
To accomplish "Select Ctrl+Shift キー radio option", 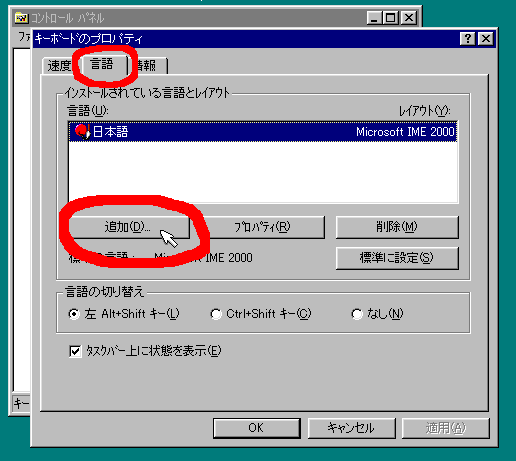I will click(x=215, y=314).
